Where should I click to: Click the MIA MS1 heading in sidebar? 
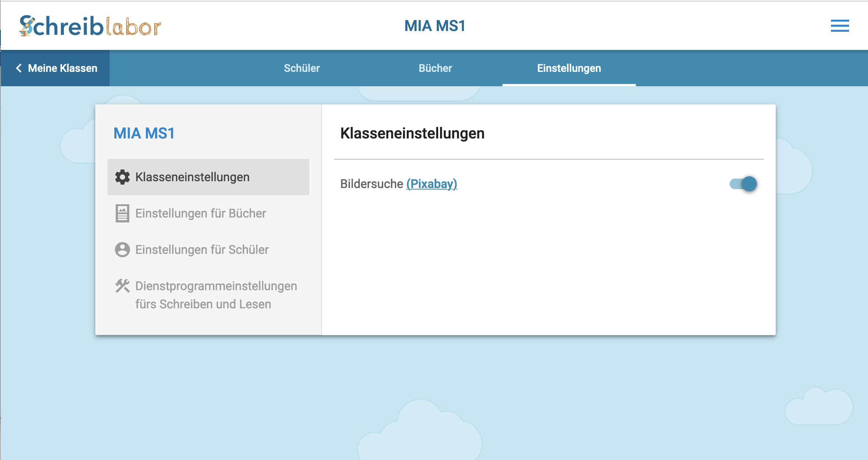click(x=144, y=133)
